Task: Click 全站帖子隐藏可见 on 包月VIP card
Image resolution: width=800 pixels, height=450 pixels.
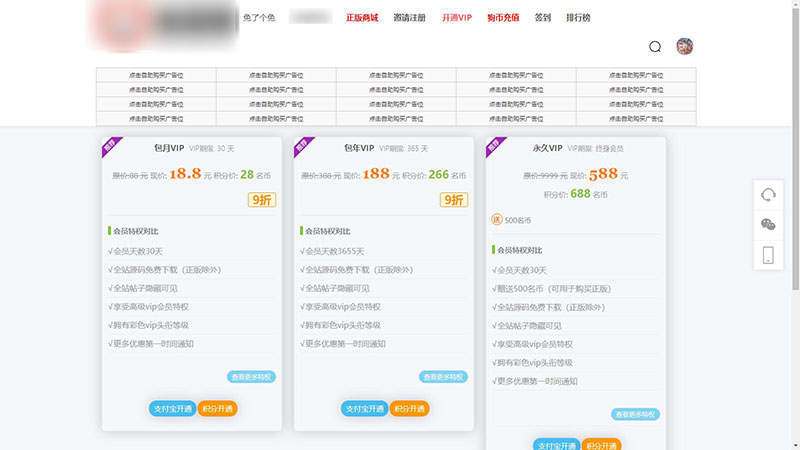Action: click(x=143, y=288)
